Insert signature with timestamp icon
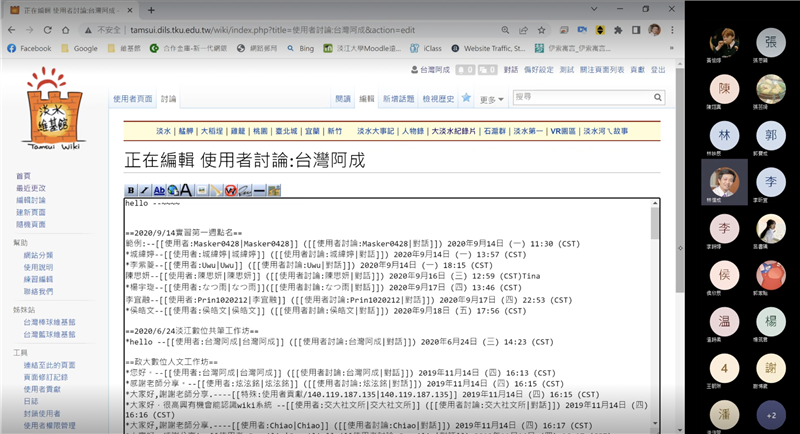800x434 pixels. pos(245,190)
